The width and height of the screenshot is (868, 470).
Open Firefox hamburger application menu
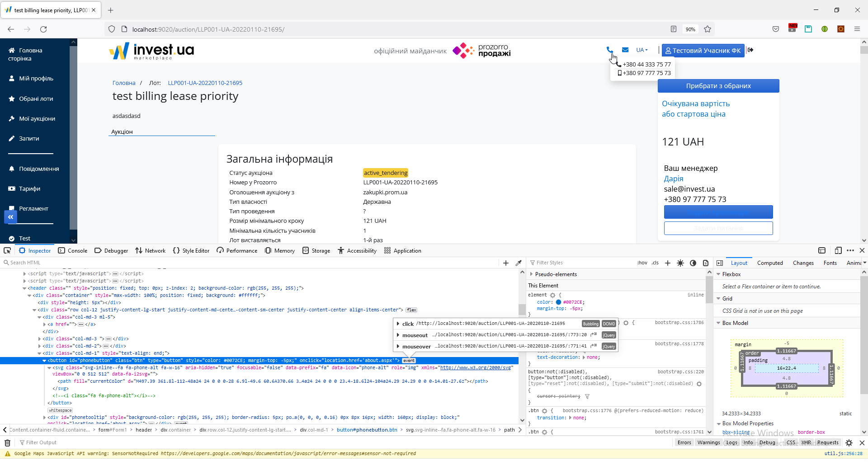[x=857, y=29]
